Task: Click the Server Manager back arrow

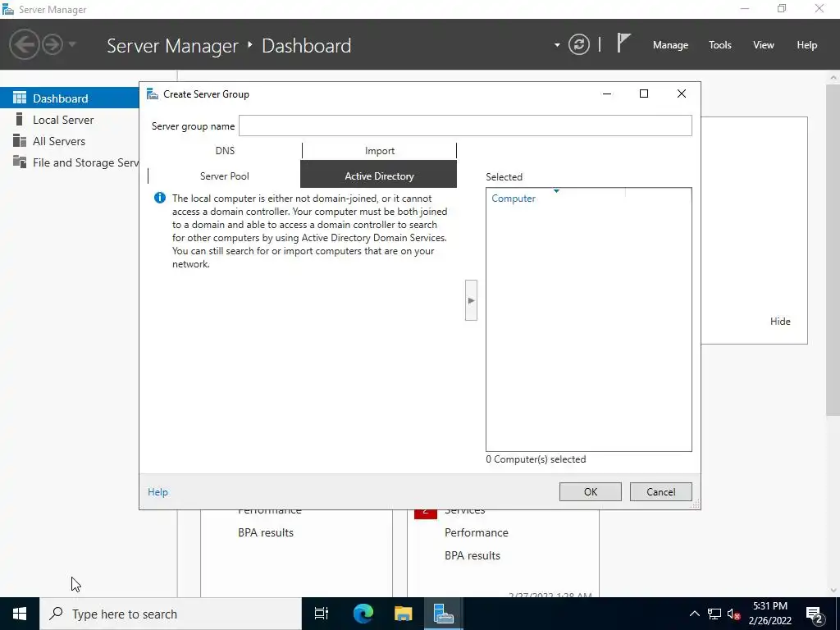Action: [x=24, y=44]
